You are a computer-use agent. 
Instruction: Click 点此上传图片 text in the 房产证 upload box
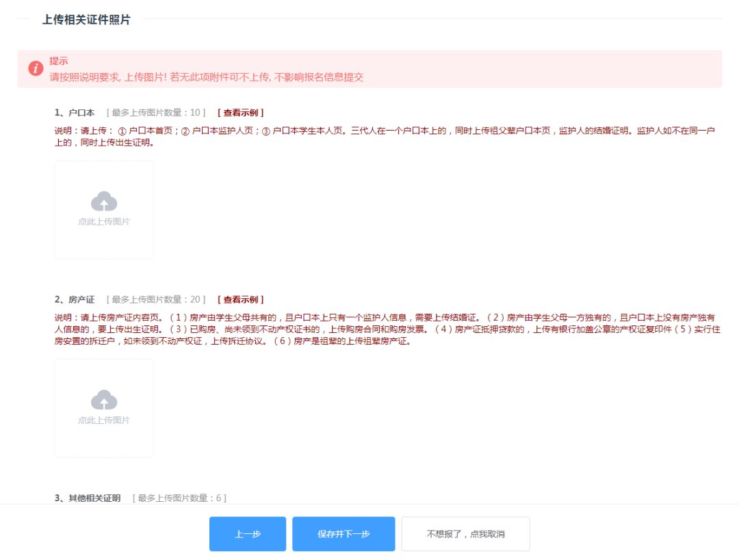[104, 420]
